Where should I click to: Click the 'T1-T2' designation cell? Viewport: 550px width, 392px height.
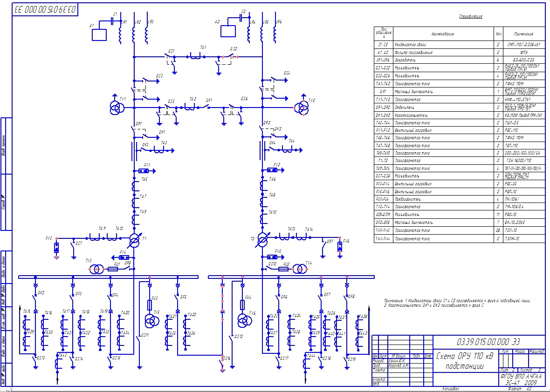click(x=383, y=161)
